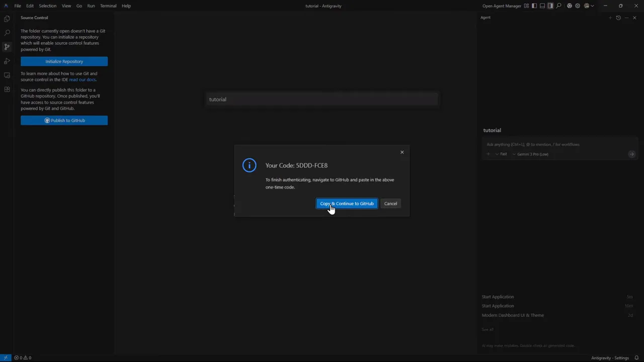Image resolution: width=644 pixels, height=362 pixels.
Task: Expand the account avatar chevron in title bar
Action: (592, 6)
